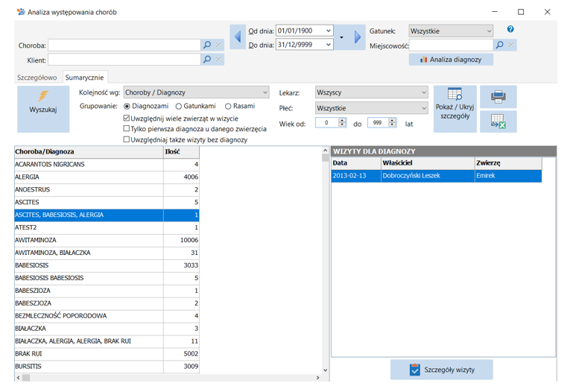
Task: Click the Analiza diagnozy button
Action: [451, 60]
